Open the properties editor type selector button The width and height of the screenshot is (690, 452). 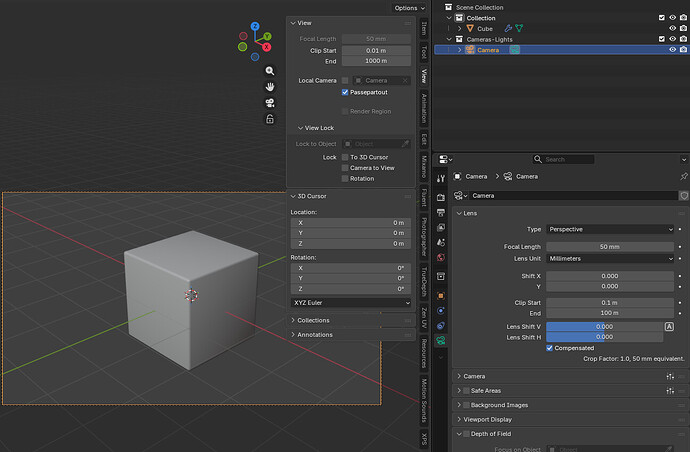(x=445, y=159)
